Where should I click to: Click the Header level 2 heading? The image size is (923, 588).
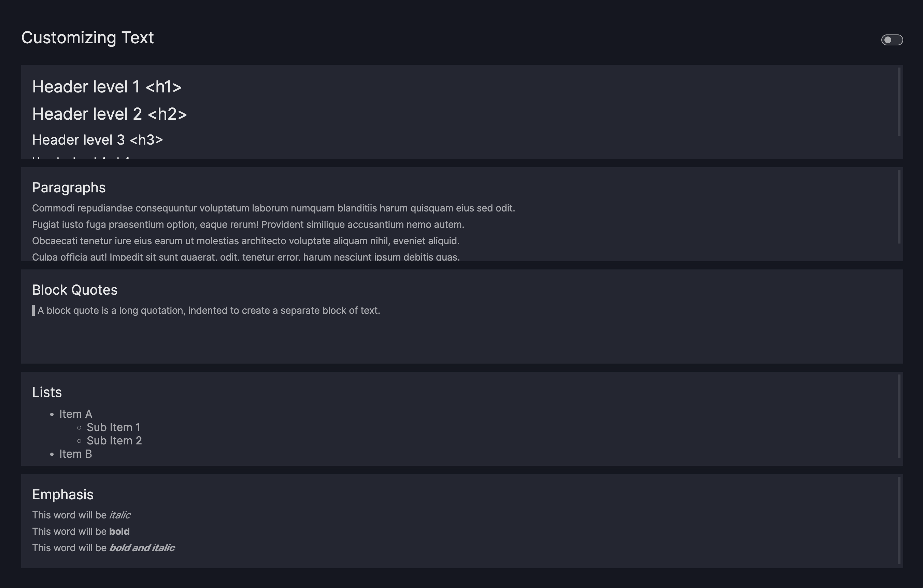pyautogui.click(x=109, y=114)
